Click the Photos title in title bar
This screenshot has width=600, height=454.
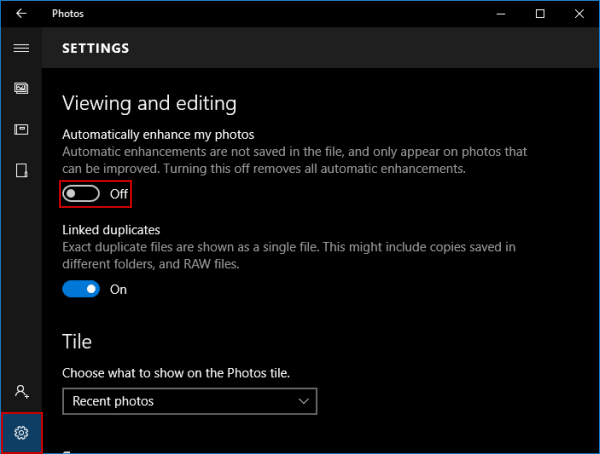click(x=68, y=14)
